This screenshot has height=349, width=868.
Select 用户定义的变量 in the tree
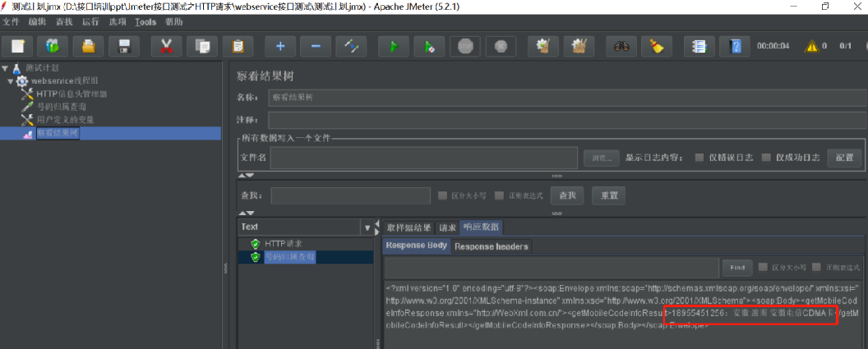pyautogui.click(x=65, y=119)
